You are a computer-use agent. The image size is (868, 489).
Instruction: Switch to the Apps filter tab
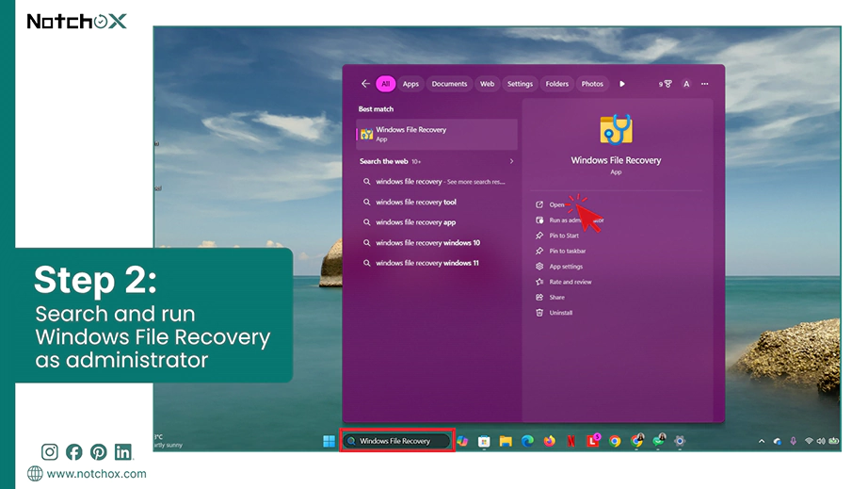pos(410,84)
